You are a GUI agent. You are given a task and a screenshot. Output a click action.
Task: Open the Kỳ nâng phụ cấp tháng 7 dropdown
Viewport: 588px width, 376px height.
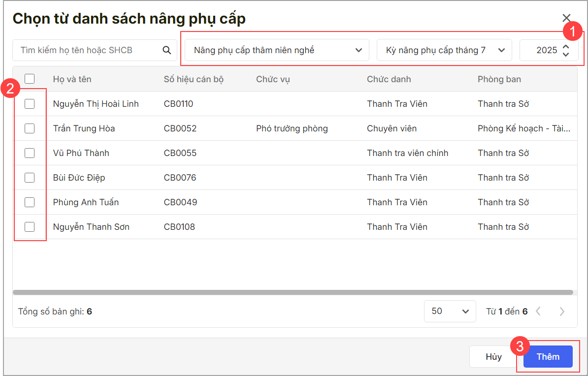tap(444, 50)
